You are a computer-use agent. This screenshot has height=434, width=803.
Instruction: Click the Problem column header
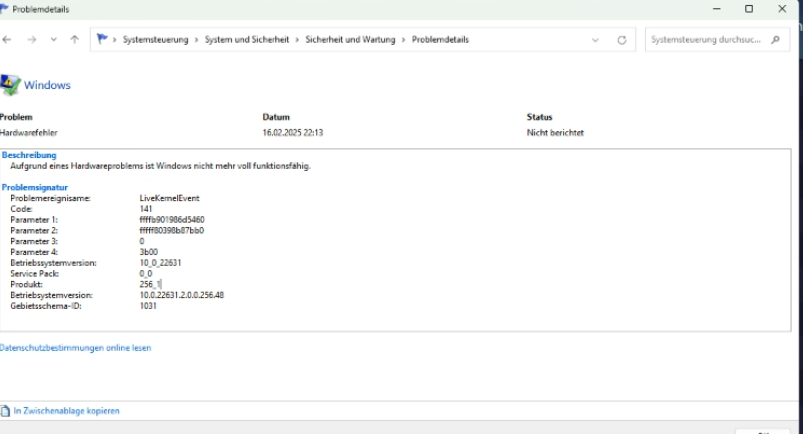coord(16,117)
